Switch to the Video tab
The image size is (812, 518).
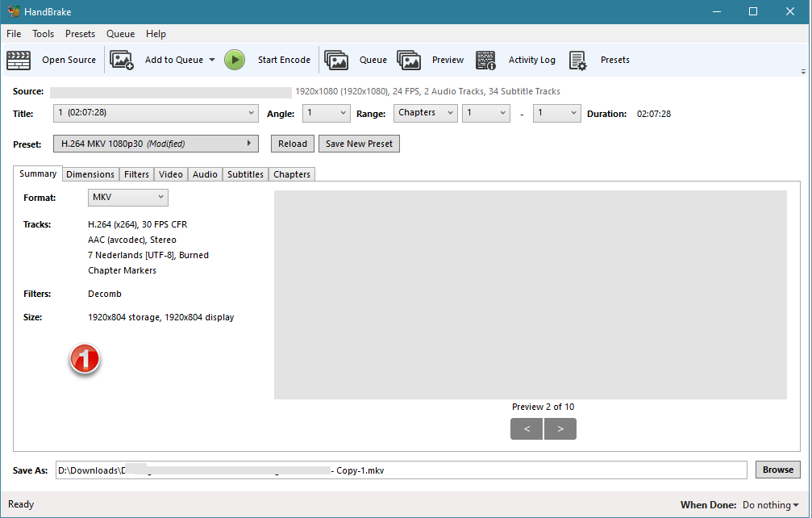pyautogui.click(x=171, y=174)
